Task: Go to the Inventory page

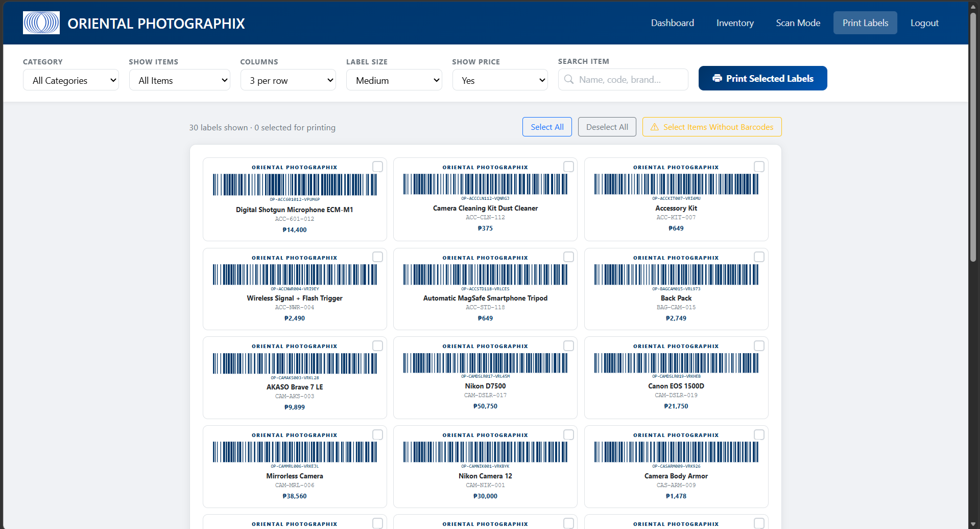Action: click(735, 23)
